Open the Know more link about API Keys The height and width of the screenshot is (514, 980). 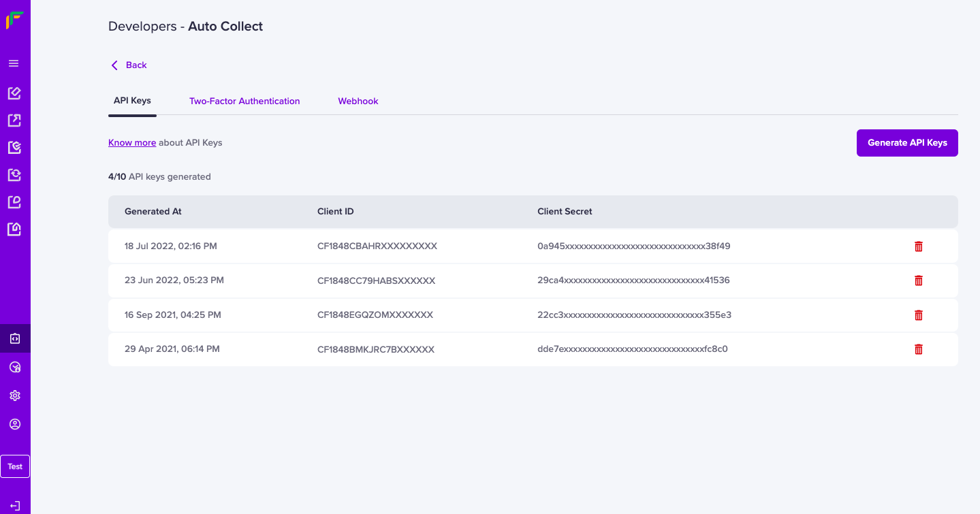pyautogui.click(x=132, y=143)
